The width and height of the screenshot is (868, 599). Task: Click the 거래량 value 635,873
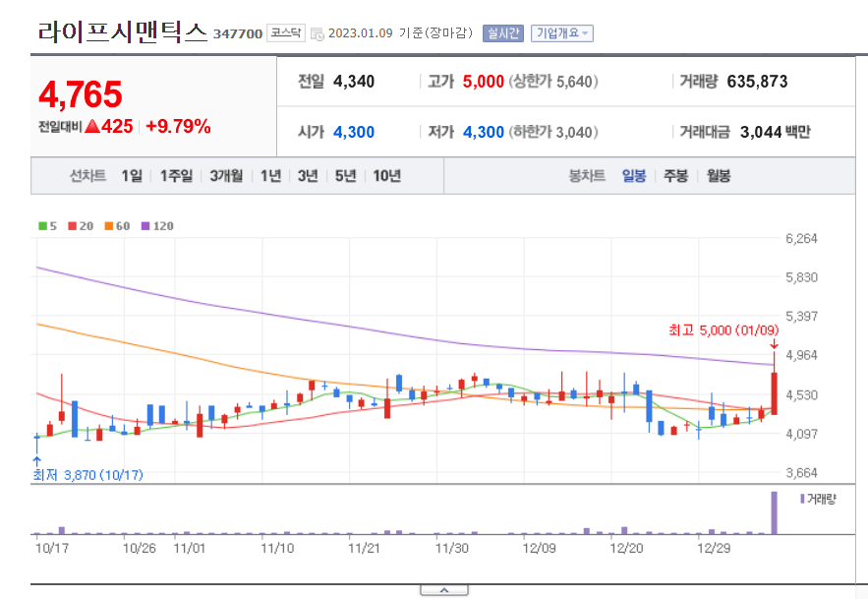click(x=757, y=82)
